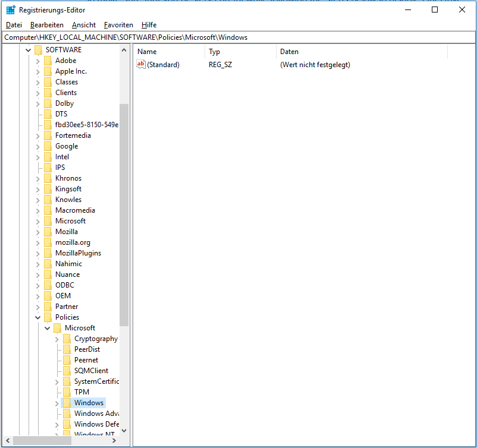
Task: Open the Favoriten menu
Action: coord(118,25)
